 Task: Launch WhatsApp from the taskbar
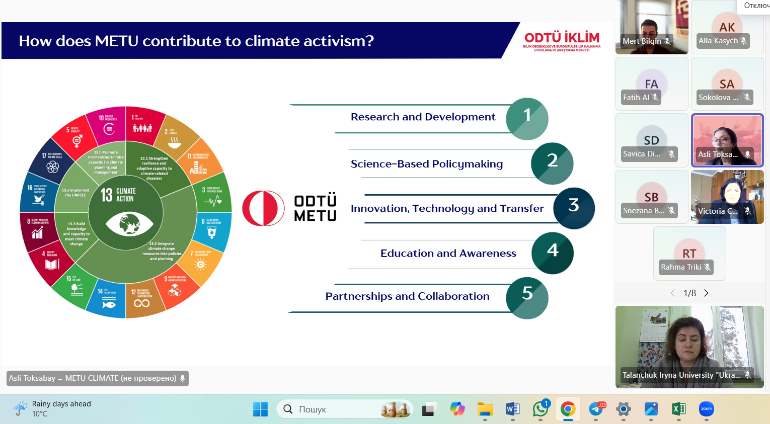point(541,409)
